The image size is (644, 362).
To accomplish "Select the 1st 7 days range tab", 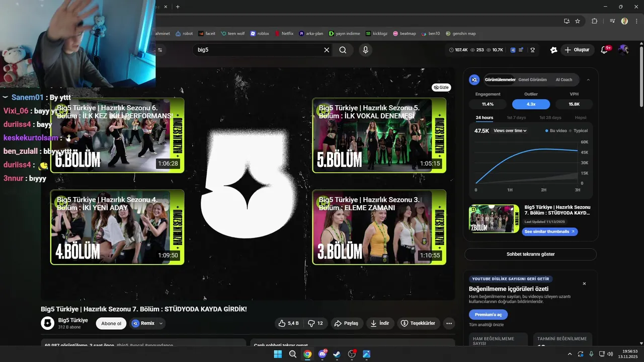I will pos(516,118).
